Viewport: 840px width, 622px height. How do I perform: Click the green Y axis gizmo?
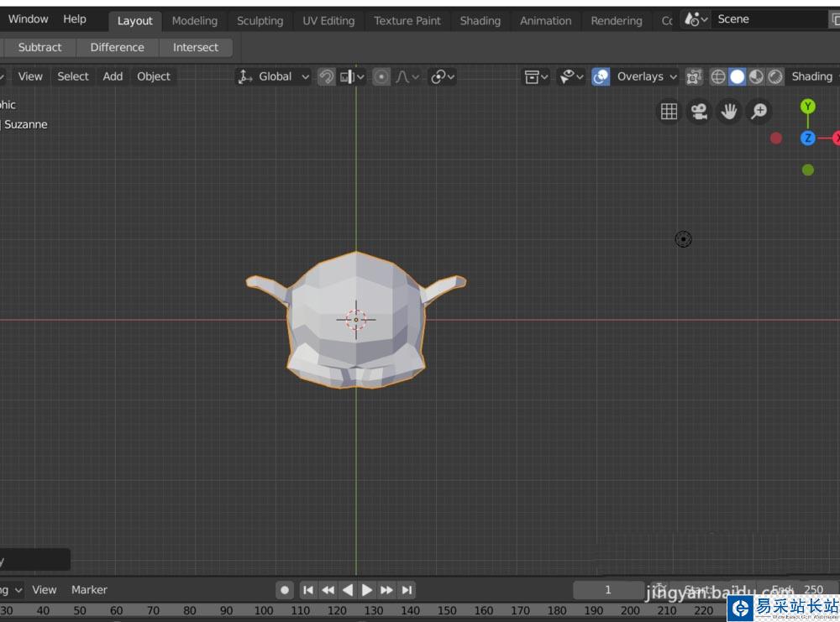click(x=807, y=106)
